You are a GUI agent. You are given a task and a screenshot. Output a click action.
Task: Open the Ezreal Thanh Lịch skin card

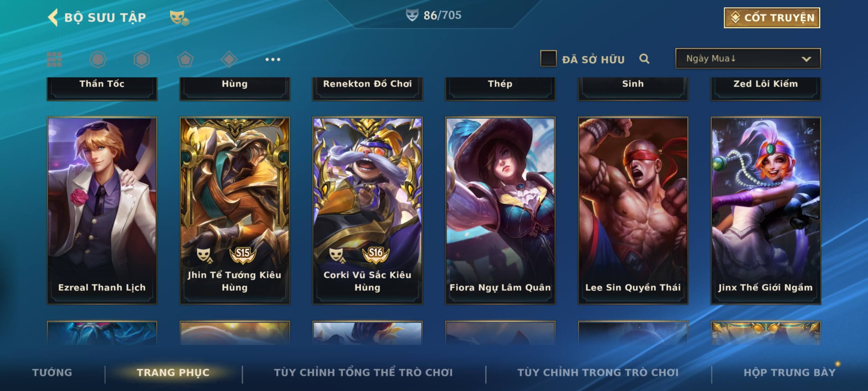tap(102, 210)
